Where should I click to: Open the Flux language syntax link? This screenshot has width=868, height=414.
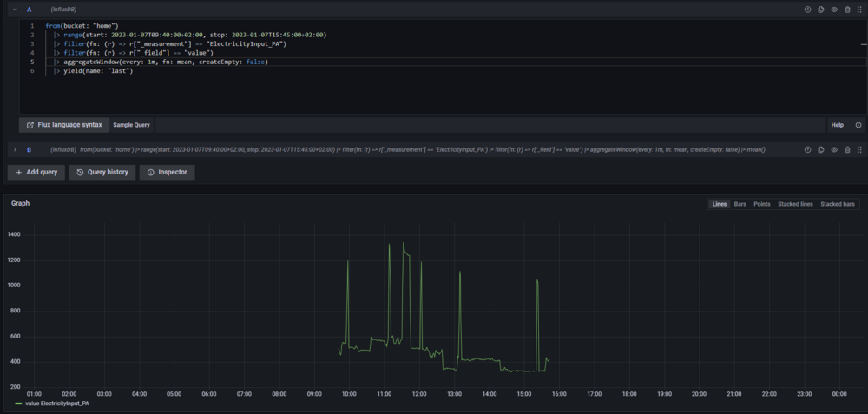pos(64,125)
